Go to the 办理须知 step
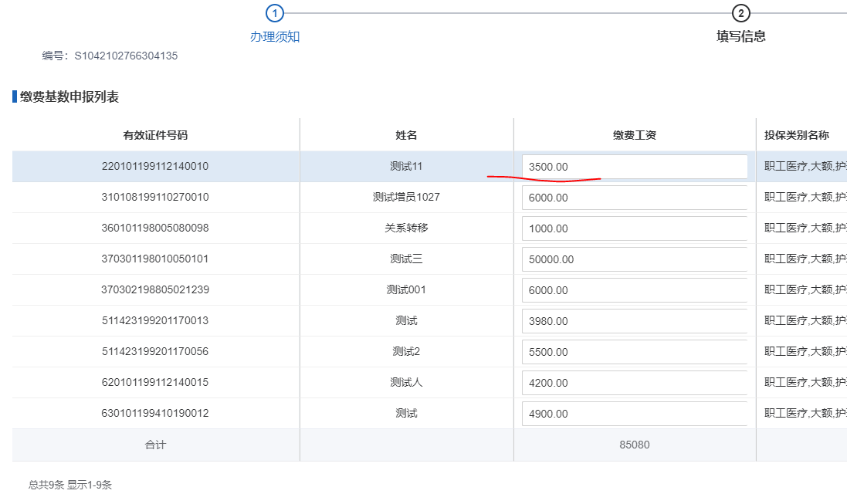The width and height of the screenshot is (847, 504). click(275, 36)
